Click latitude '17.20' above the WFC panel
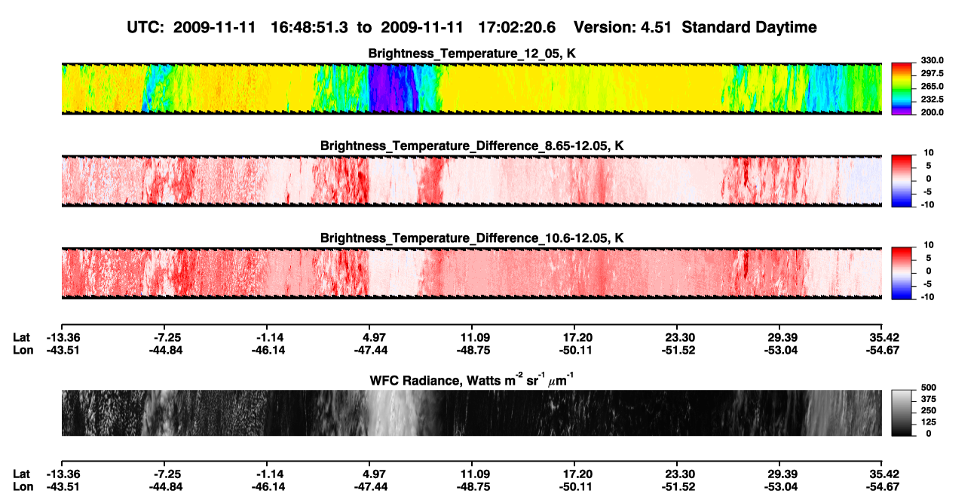The height and width of the screenshot is (503, 980). (x=574, y=337)
